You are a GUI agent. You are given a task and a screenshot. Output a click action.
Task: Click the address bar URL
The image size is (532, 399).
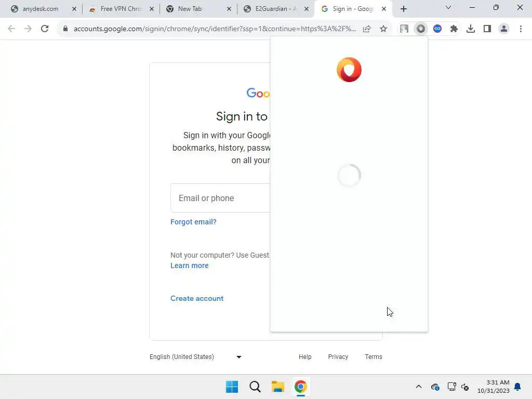pos(215,29)
